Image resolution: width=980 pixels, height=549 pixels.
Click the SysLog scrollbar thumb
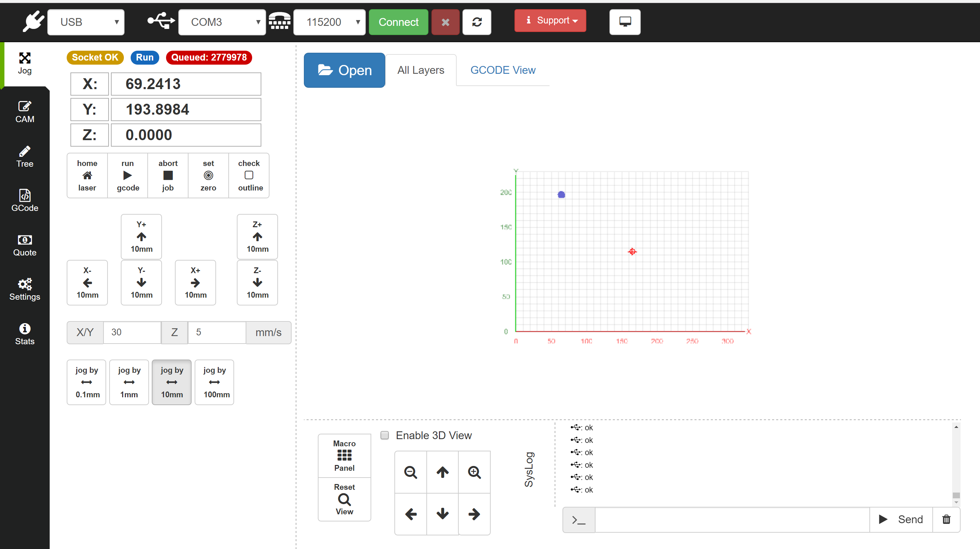pos(956,495)
